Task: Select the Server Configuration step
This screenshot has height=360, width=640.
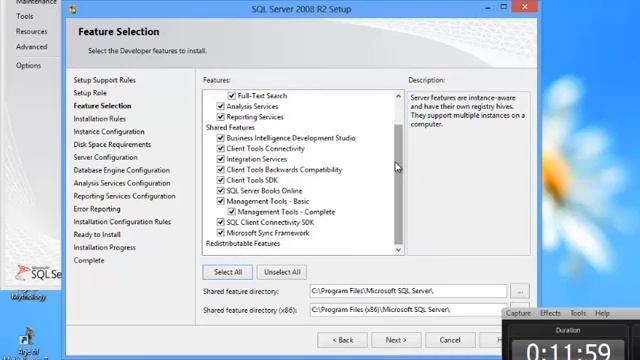Action: coord(105,157)
